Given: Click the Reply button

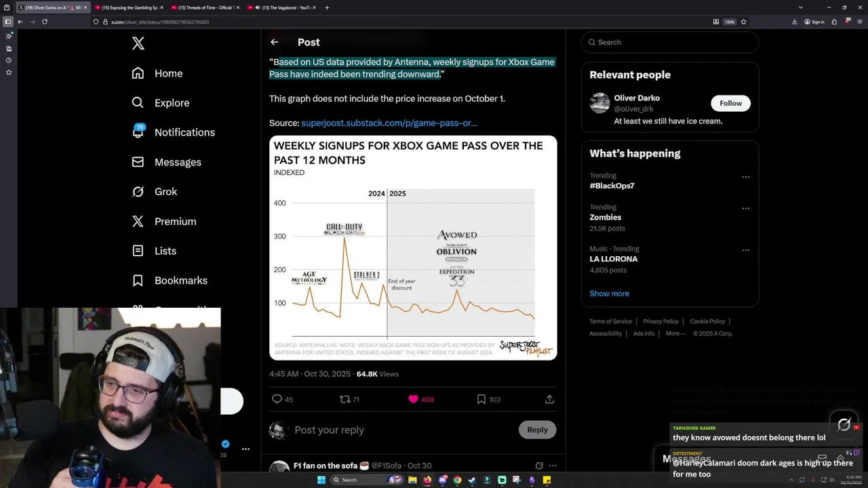Looking at the screenshot, I should coord(537,430).
